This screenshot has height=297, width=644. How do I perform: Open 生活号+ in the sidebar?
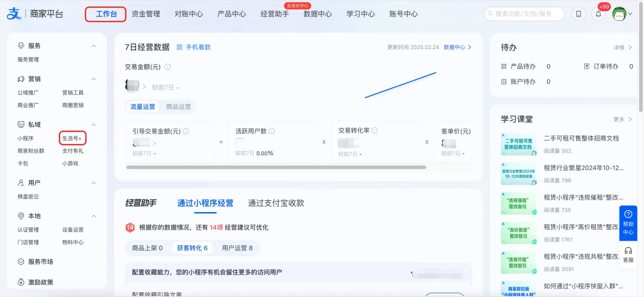[x=72, y=138]
